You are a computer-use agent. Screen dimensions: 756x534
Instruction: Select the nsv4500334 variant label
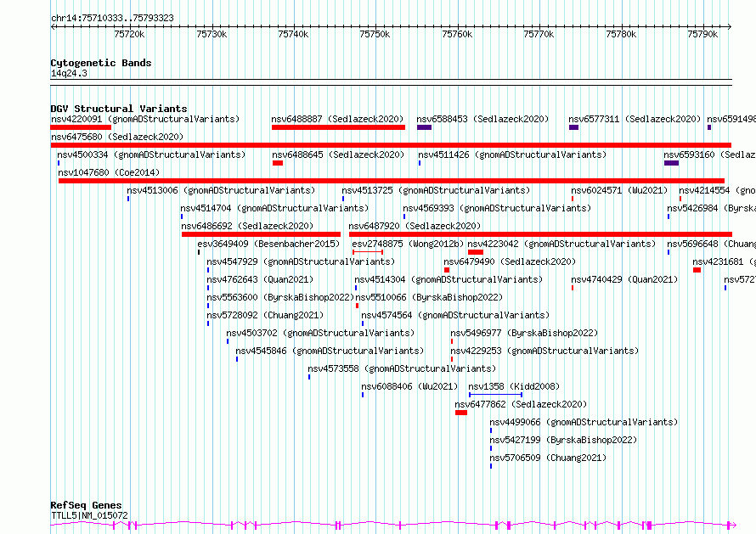pos(151,155)
